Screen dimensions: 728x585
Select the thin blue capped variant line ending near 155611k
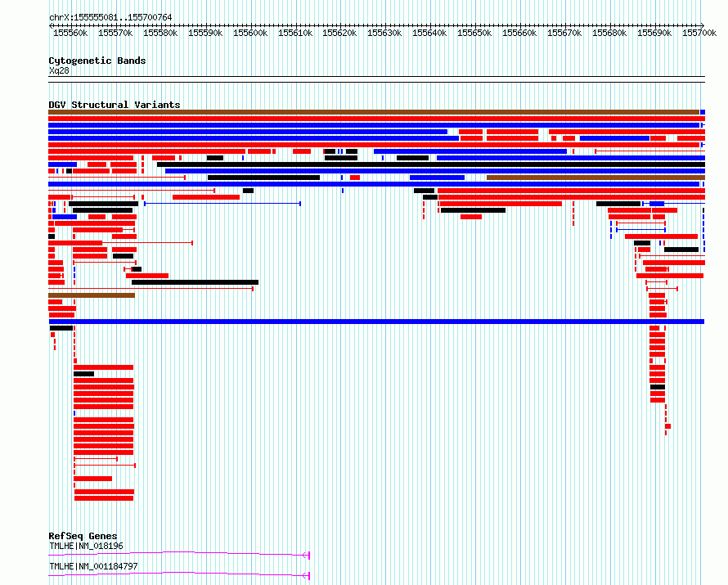(222, 204)
